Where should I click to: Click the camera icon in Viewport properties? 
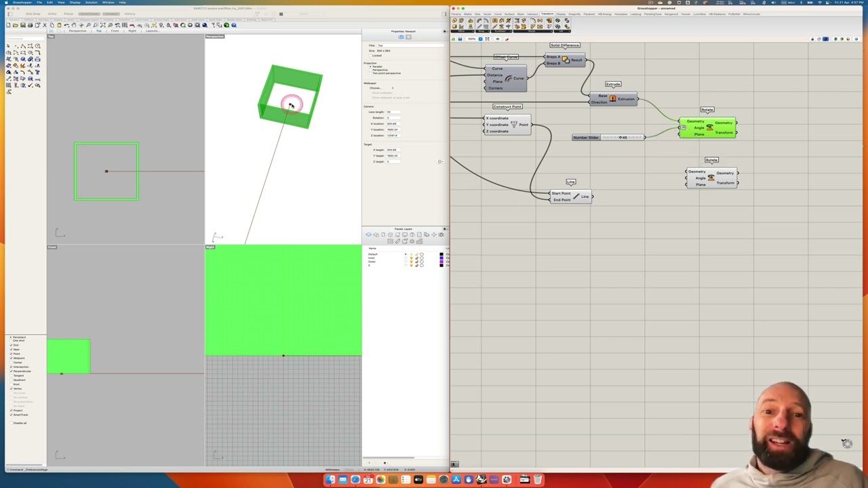coord(401,37)
